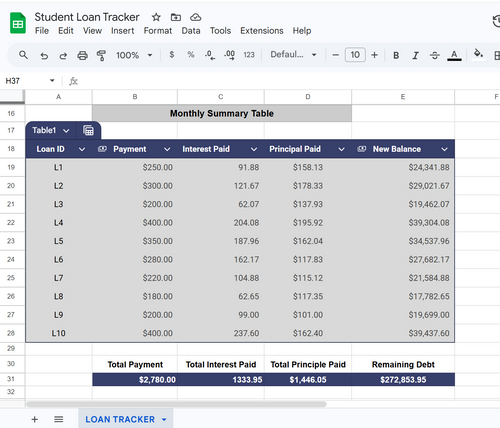Click the currency type icon beside Payment

102,149
